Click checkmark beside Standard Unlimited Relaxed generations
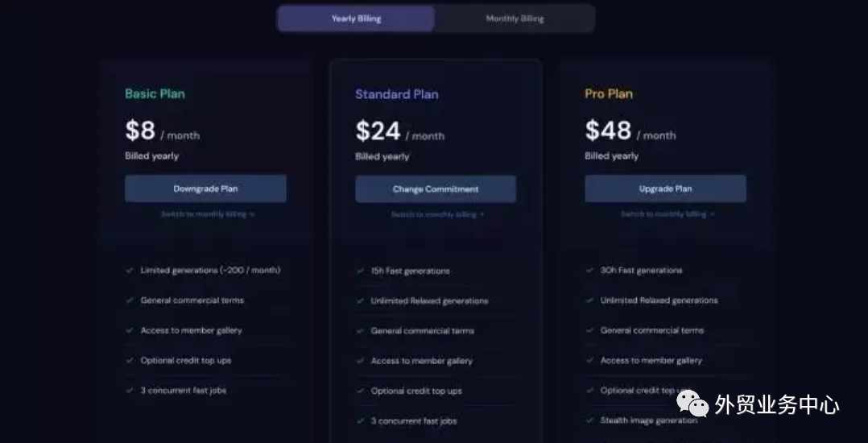This screenshot has width=868, height=443. pos(360,301)
